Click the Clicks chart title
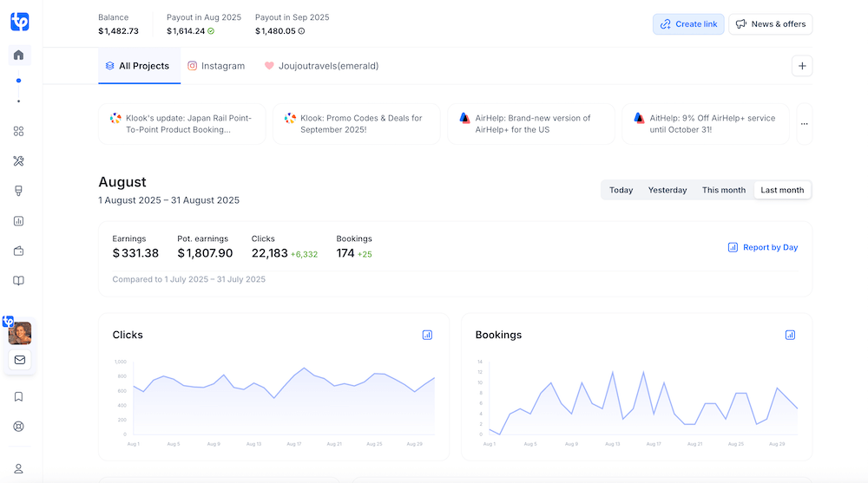The height and width of the screenshot is (483, 868). click(128, 335)
